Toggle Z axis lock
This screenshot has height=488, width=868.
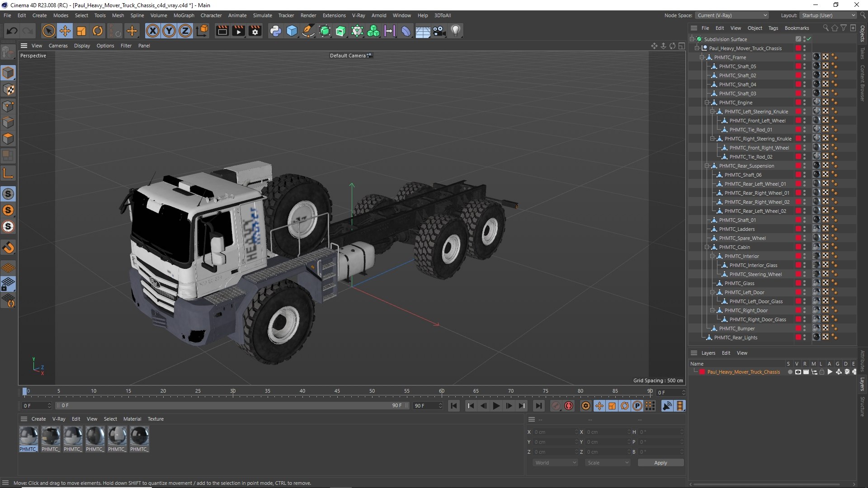pos(185,31)
